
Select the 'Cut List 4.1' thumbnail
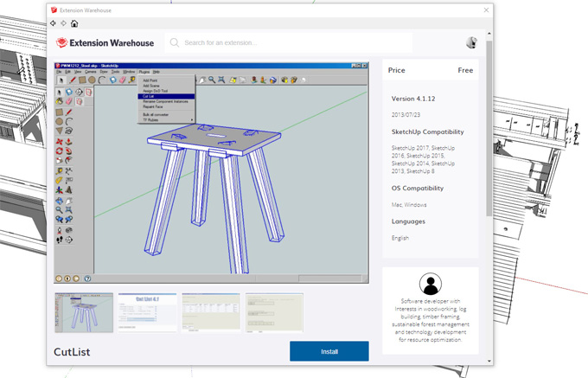147,313
